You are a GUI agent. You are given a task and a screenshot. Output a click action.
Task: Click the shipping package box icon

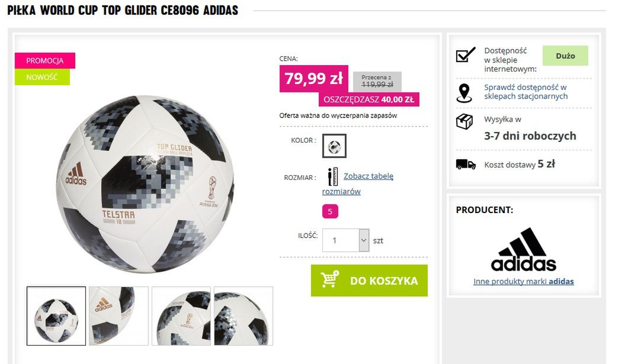pos(464,121)
